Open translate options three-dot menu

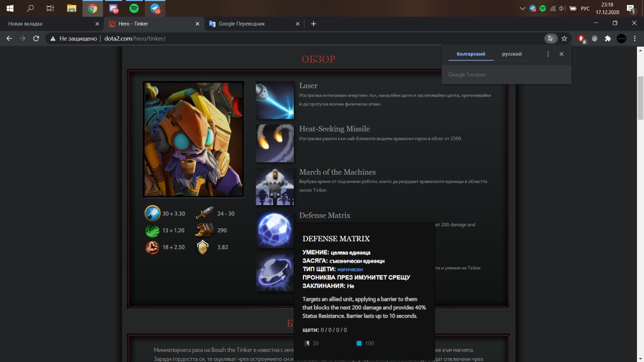point(548,54)
